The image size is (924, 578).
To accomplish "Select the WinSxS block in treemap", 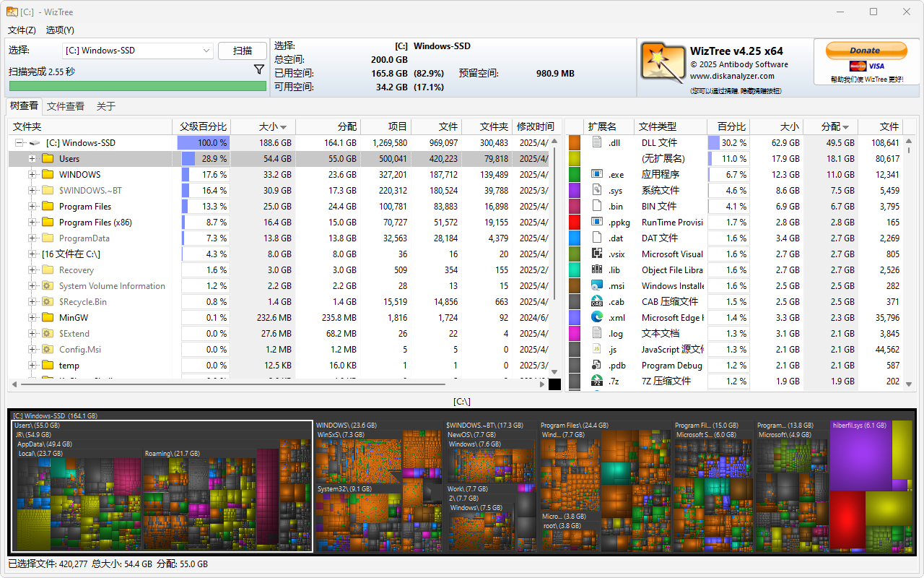I will coord(358,457).
